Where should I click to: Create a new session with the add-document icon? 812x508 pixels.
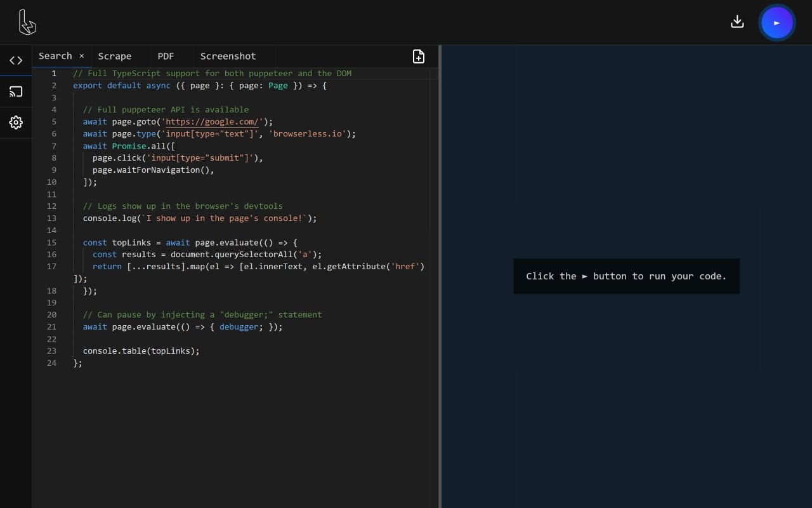coord(419,57)
